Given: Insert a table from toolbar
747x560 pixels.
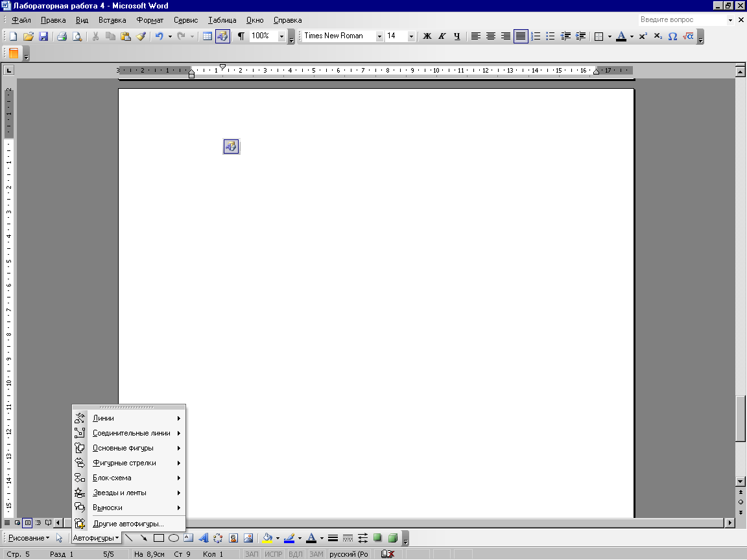Looking at the screenshot, I should pos(207,36).
